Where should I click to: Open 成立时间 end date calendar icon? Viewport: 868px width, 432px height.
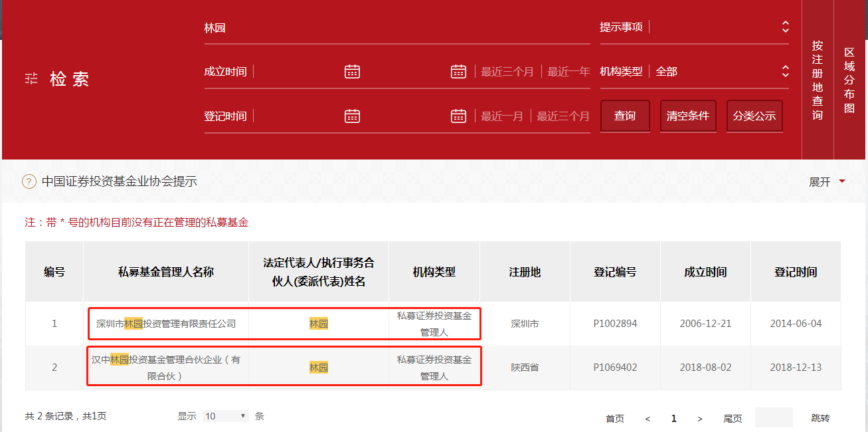click(x=458, y=71)
